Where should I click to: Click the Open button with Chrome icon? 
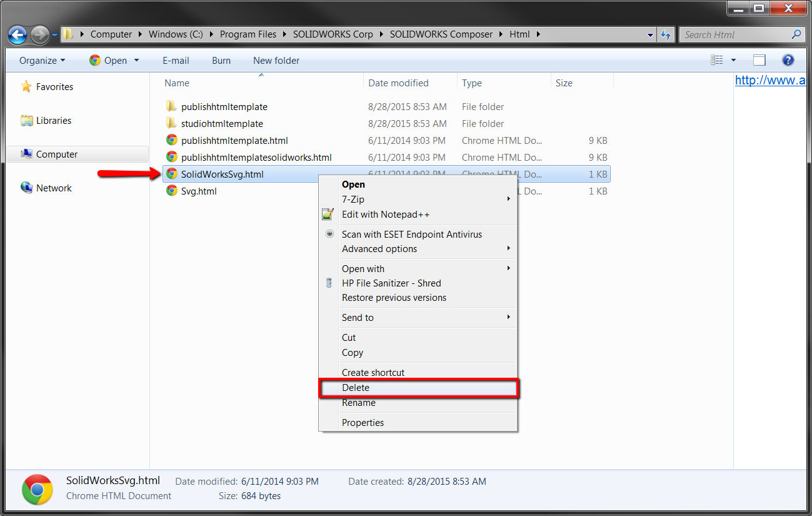coord(108,61)
